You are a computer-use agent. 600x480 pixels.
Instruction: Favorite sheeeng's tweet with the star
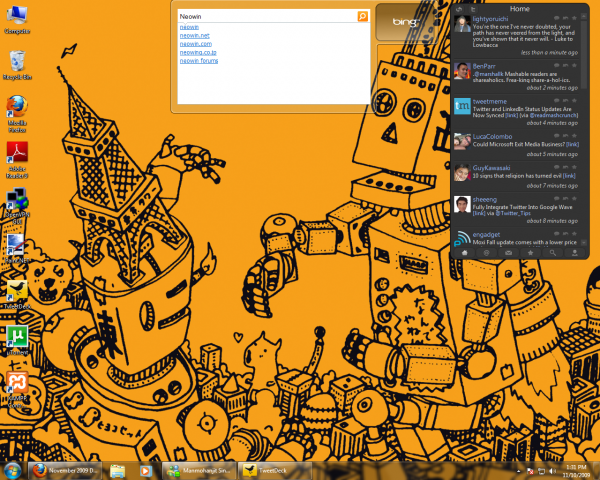point(574,199)
